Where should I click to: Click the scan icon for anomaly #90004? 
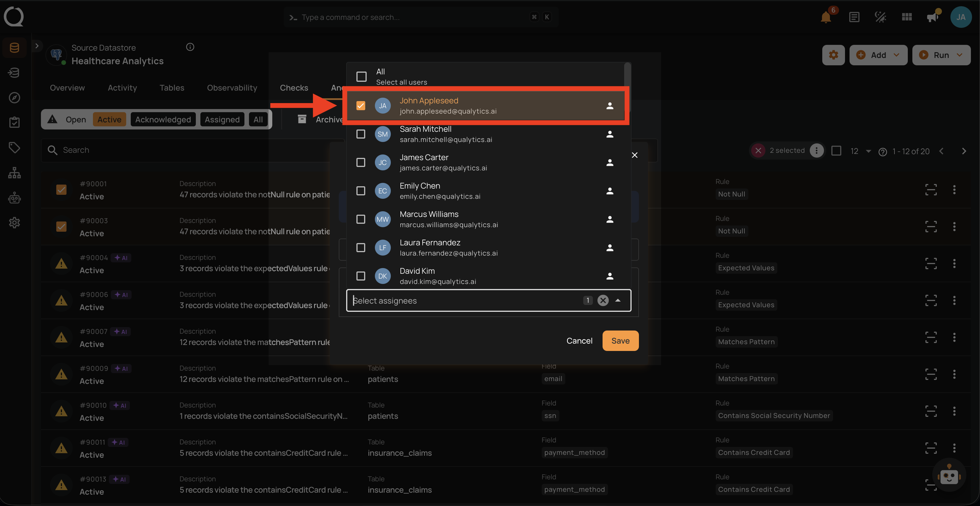click(x=931, y=264)
